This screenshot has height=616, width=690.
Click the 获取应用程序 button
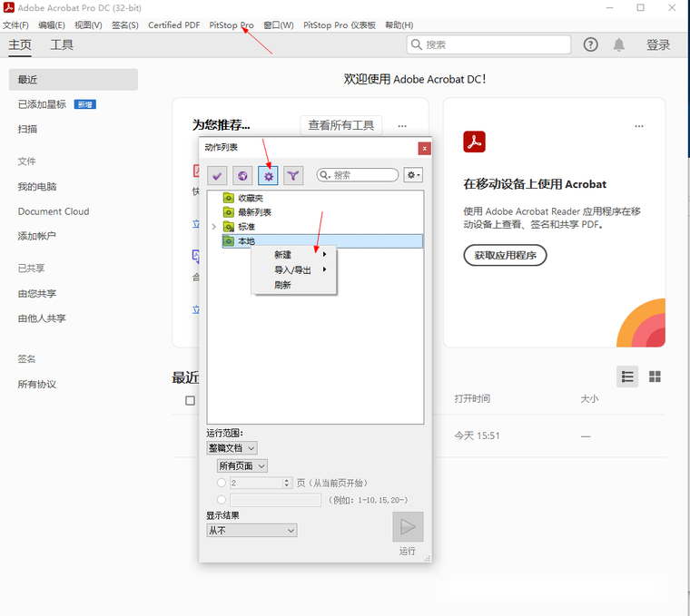coord(505,256)
